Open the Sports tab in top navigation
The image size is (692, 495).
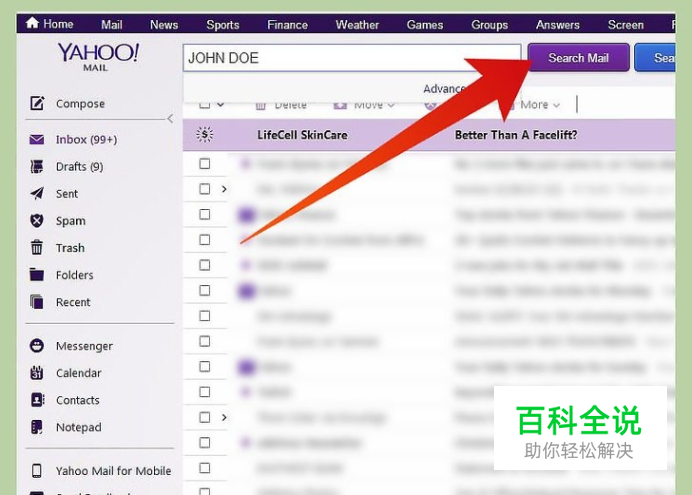[x=222, y=25]
